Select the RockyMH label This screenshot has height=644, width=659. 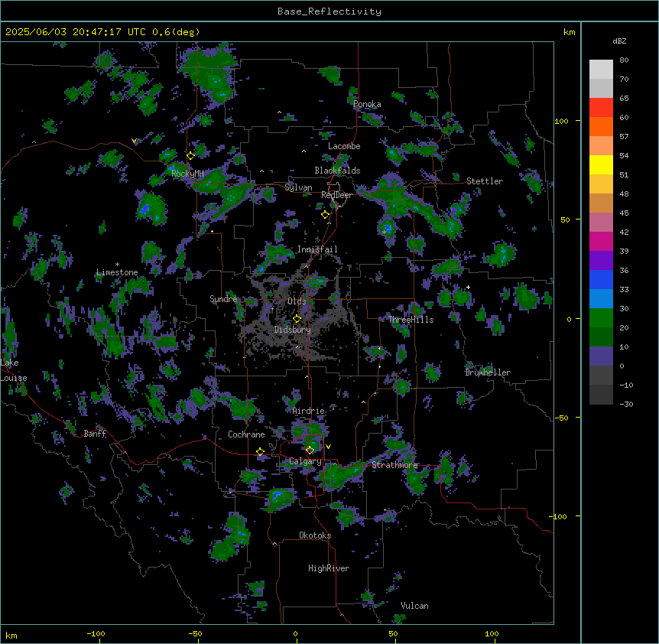pos(187,173)
